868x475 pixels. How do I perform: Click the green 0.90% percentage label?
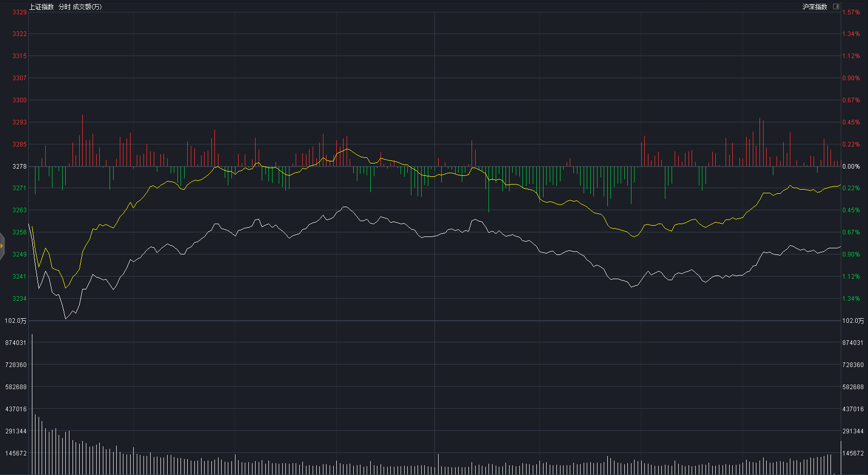click(851, 254)
